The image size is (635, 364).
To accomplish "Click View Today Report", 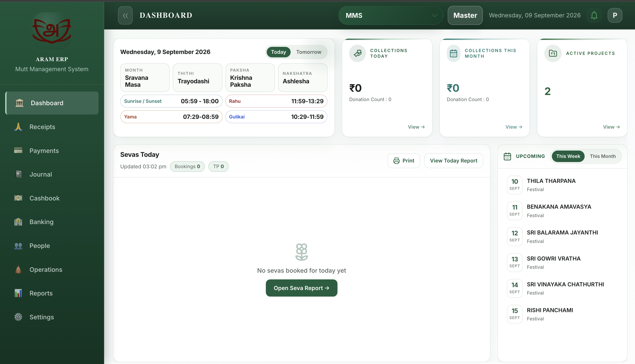I will tap(453, 161).
